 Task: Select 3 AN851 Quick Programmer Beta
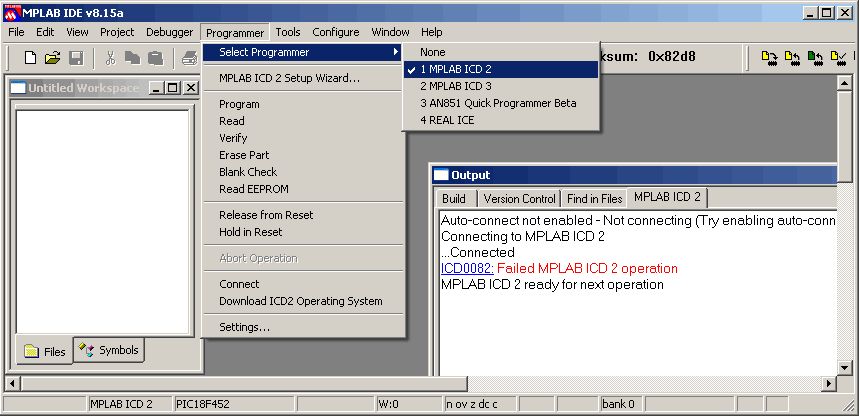[501, 104]
